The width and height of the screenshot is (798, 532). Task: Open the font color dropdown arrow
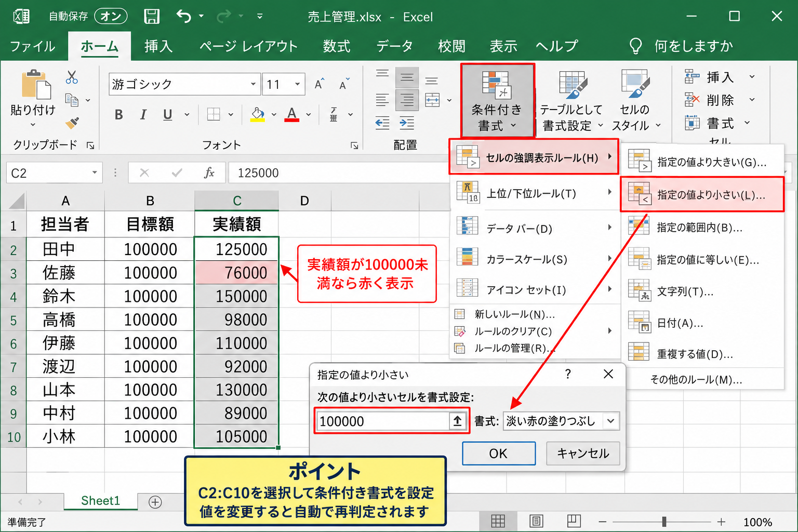click(309, 115)
